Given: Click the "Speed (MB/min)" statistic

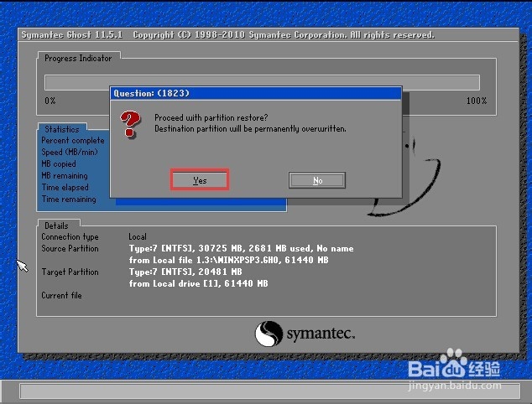Looking at the screenshot, I should coord(70,153).
